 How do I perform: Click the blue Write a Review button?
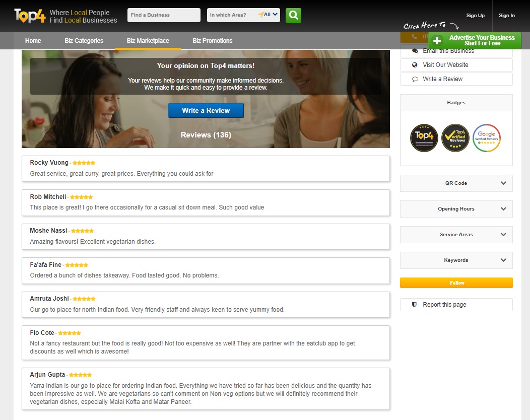click(x=206, y=110)
